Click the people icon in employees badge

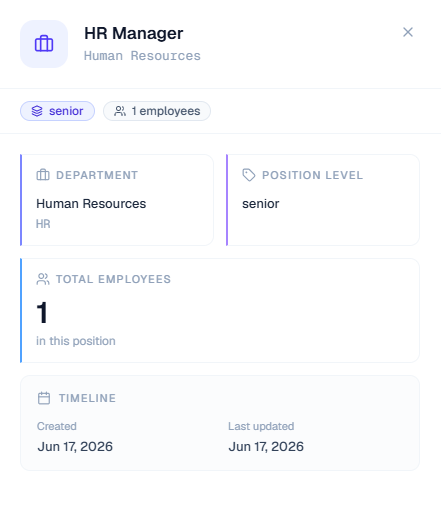(x=120, y=111)
